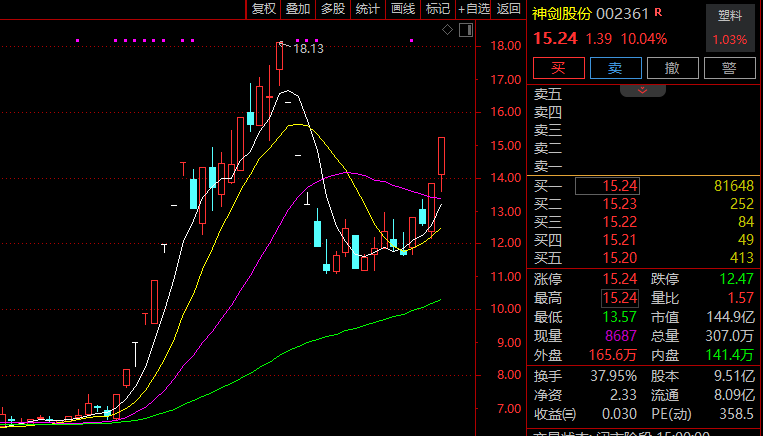Expand the double-chevron under the trade buttons
Image resolution: width=763 pixels, height=436 pixels.
point(643,90)
